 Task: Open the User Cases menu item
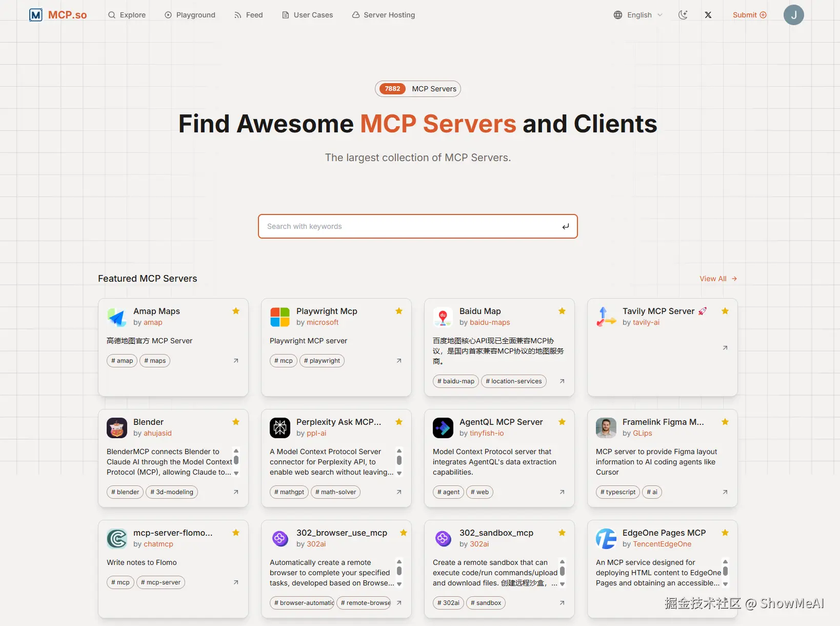[307, 15]
